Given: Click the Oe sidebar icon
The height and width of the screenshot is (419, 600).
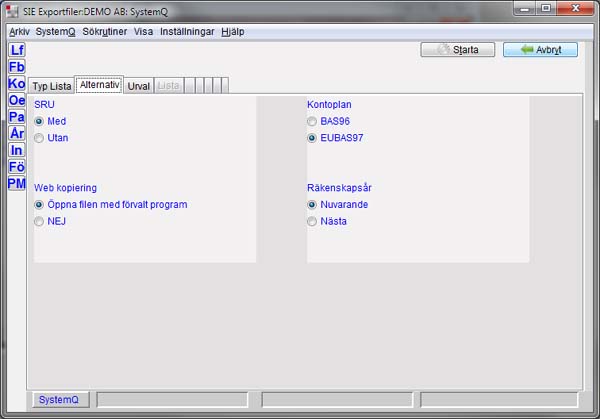Looking at the screenshot, I should coord(16,100).
